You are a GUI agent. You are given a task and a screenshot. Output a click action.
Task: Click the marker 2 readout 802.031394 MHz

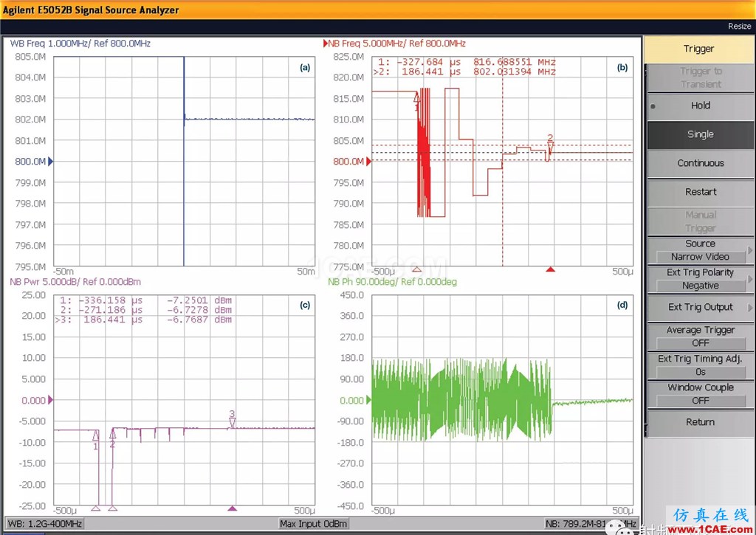[x=515, y=72]
